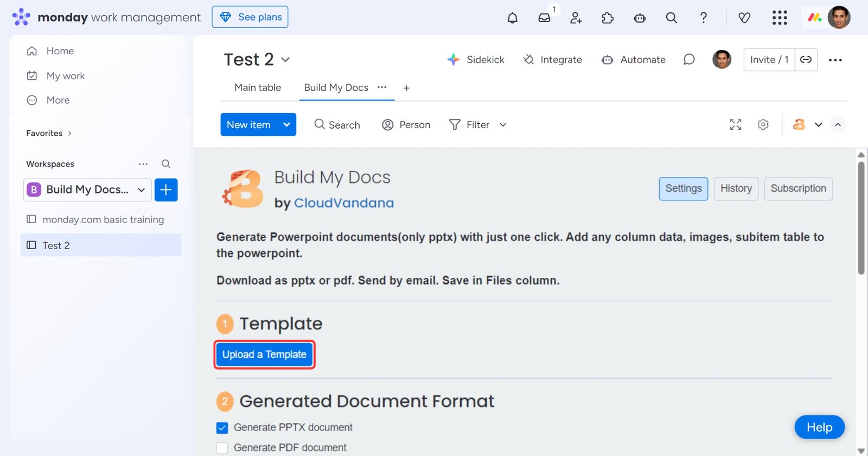Expand the New item dropdown arrow
This screenshot has width=868, height=456.
(286, 125)
